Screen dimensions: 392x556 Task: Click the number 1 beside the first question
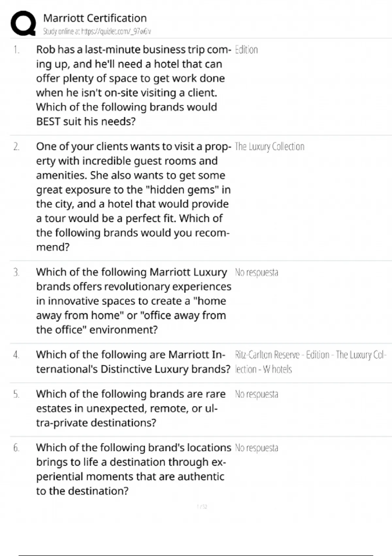click(16, 50)
